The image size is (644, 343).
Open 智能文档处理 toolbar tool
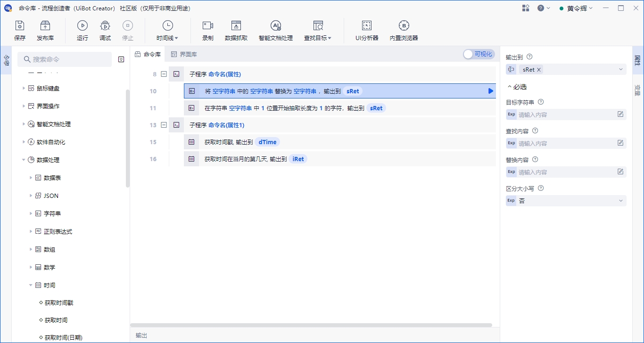pos(276,31)
